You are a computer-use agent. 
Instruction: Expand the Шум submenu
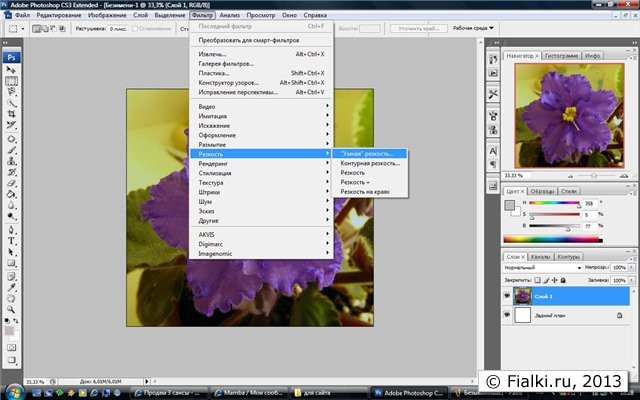tap(261, 202)
